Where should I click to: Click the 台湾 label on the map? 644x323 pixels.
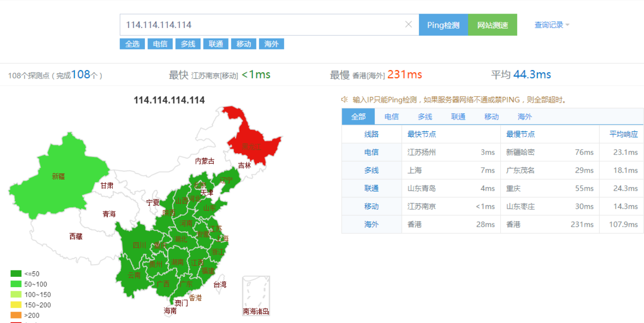pos(220,284)
